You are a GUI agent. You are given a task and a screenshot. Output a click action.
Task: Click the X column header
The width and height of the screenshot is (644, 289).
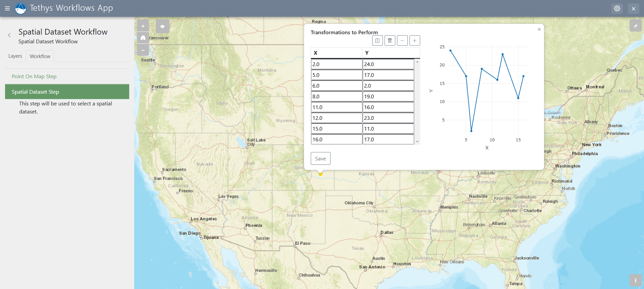coord(337,53)
